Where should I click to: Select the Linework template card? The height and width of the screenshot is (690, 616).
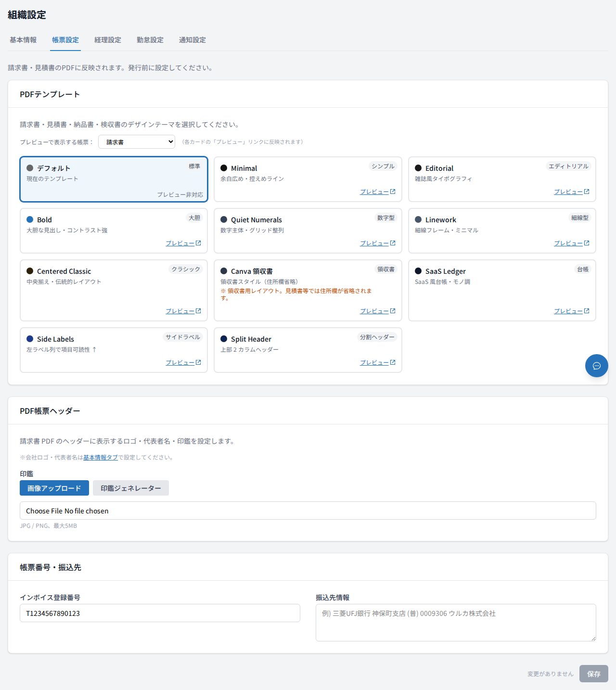point(502,230)
